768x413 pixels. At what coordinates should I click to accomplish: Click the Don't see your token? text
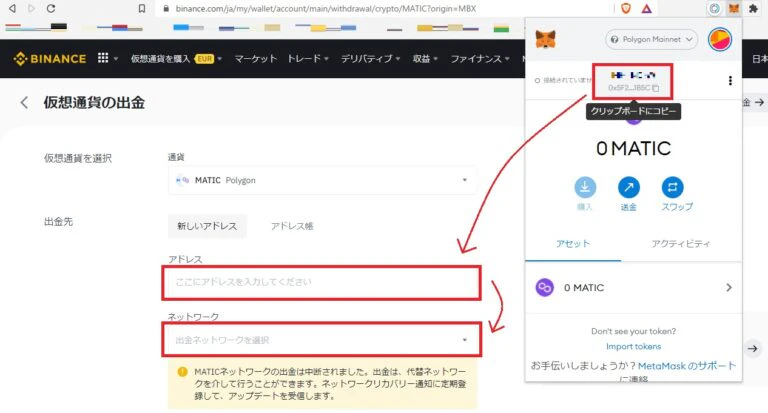pyautogui.click(x=633, y=331)
